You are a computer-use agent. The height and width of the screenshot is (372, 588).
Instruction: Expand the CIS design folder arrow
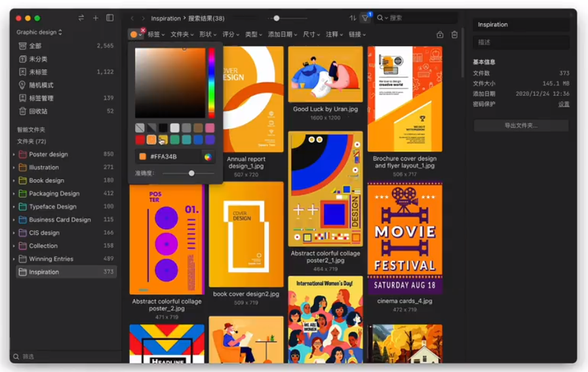click(x=14, y=233)
